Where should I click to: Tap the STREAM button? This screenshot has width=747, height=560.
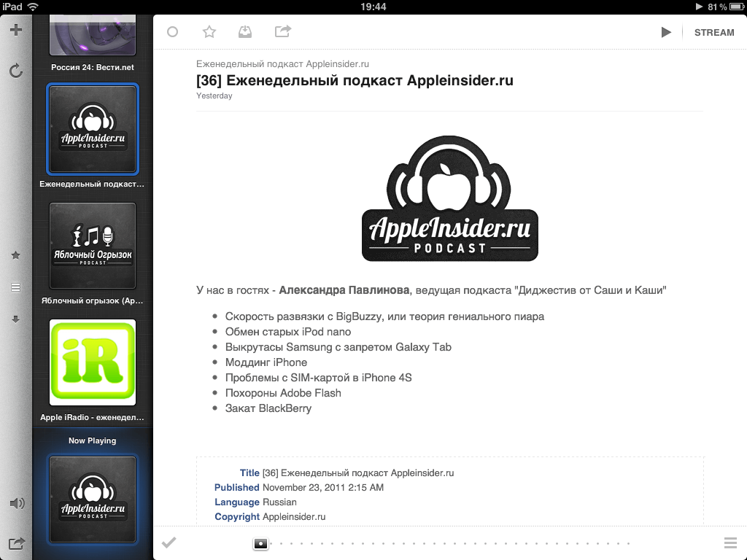coord(714,32)
